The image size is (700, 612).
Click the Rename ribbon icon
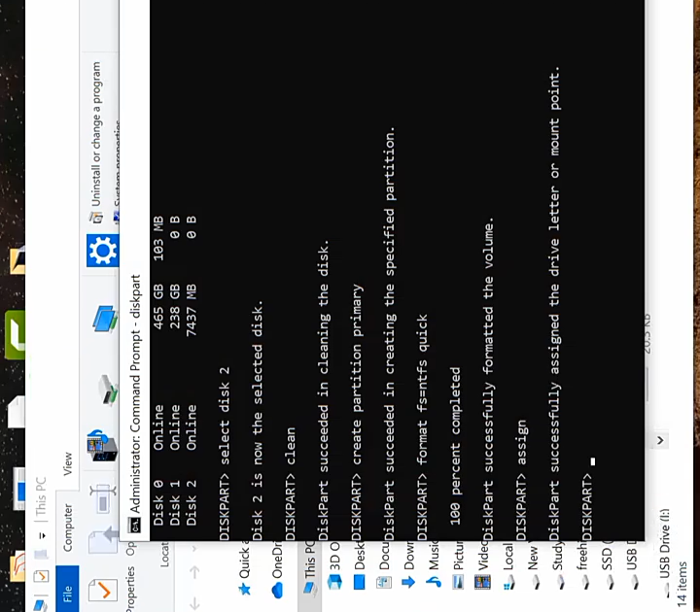click(103, 498)
